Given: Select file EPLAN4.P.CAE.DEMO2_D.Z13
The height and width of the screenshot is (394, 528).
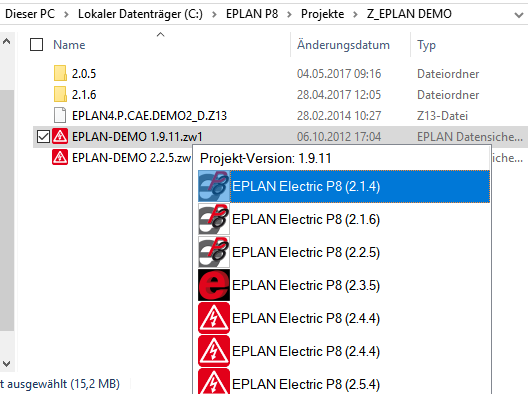Looking at the screenshot, I should (x=149, y=116).
